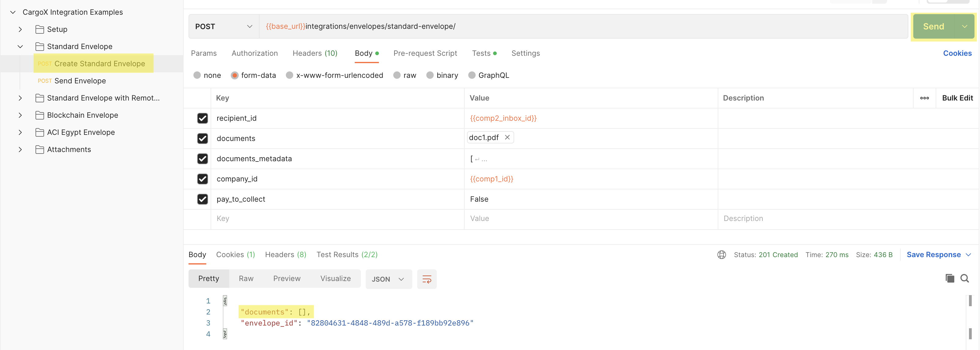
Task: Click the copy response icon
Action: point(950,278)
